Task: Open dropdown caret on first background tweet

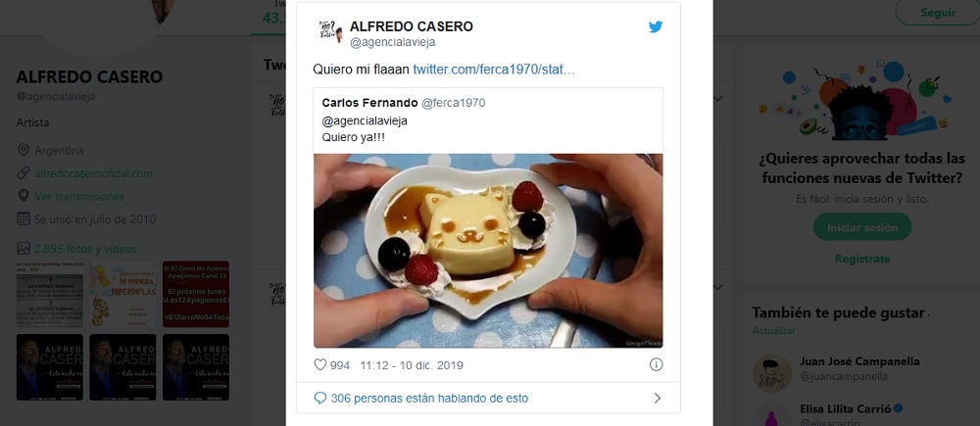Action: pos(718,99)
